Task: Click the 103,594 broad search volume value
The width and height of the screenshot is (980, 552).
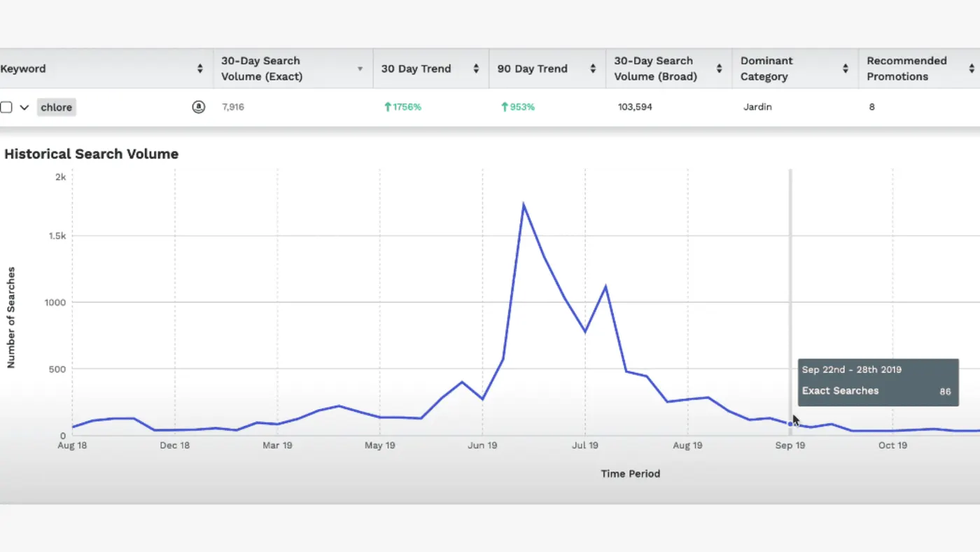Action: tap(636, 107)
